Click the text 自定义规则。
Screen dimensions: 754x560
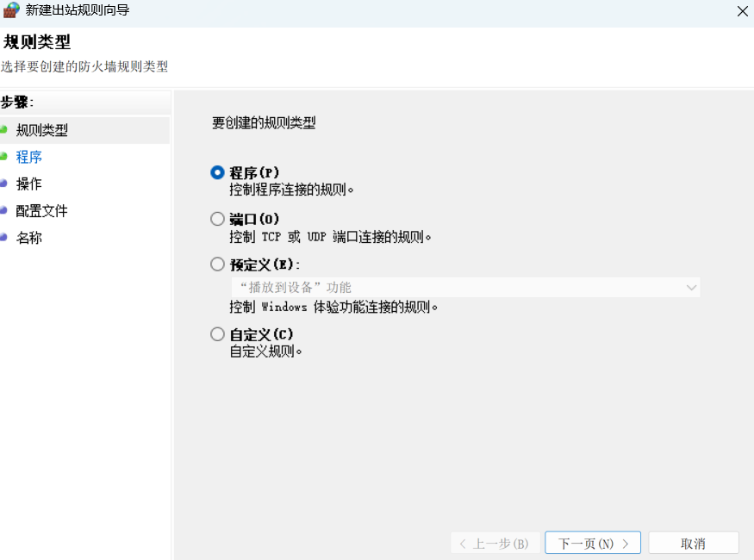[x=265, y=351]
